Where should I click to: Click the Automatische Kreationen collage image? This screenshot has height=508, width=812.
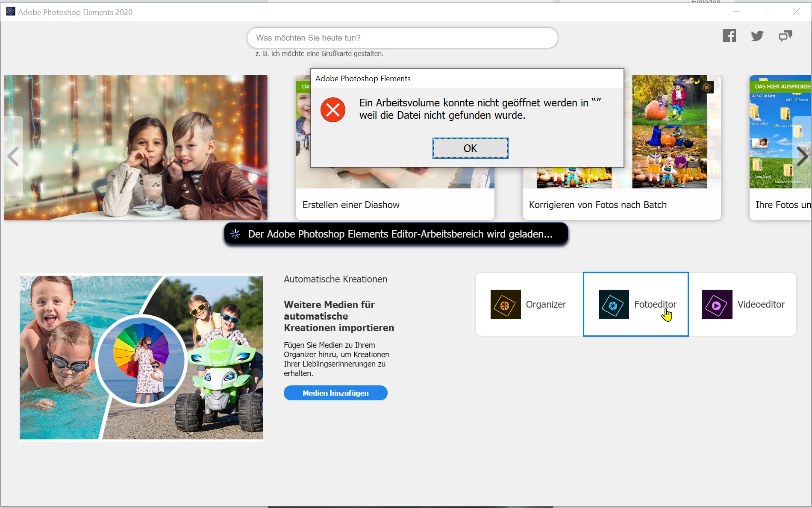click(x=141, y=357)
